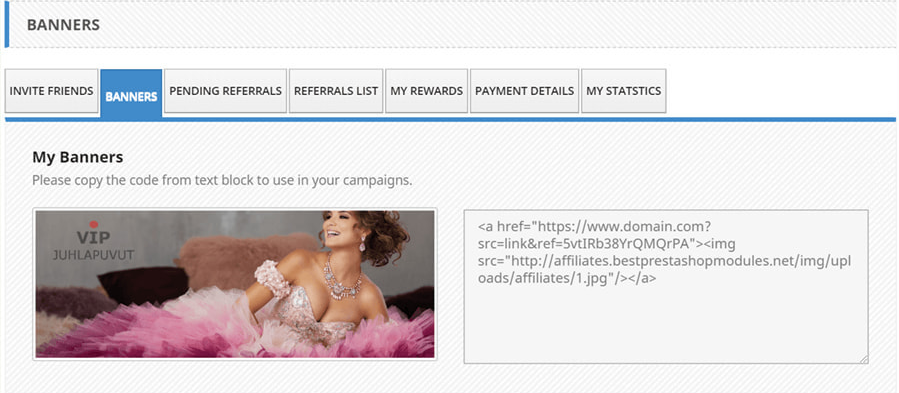Click the affiliates.bestprestashopmodules.net image URL line
This screenshot has height=393, width=899.
pyautogui.click(x=665, y=261)
